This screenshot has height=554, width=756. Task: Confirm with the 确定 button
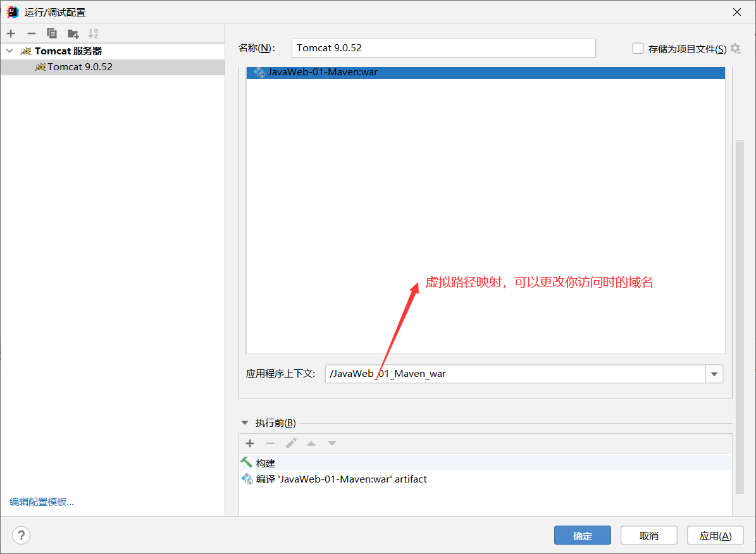[583, 535]
